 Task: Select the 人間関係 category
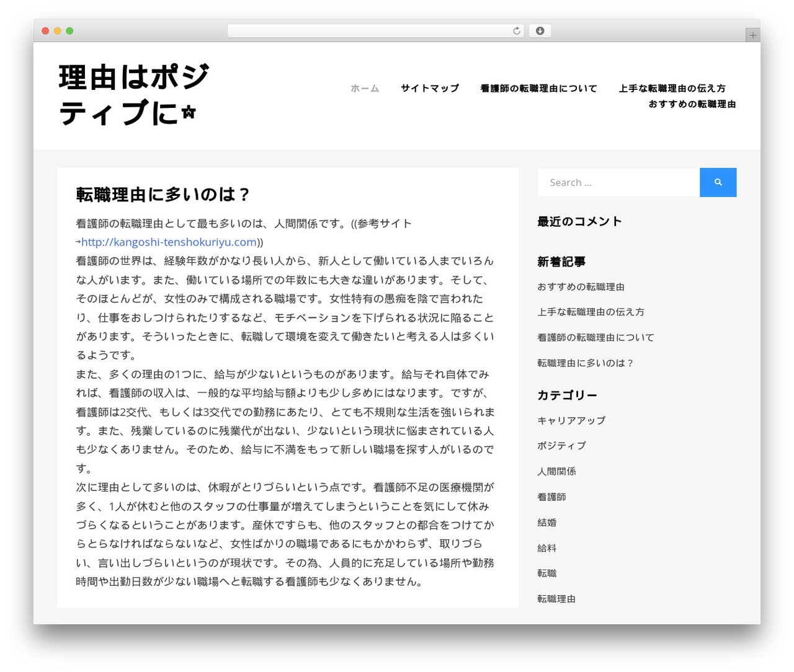(557, 471)
